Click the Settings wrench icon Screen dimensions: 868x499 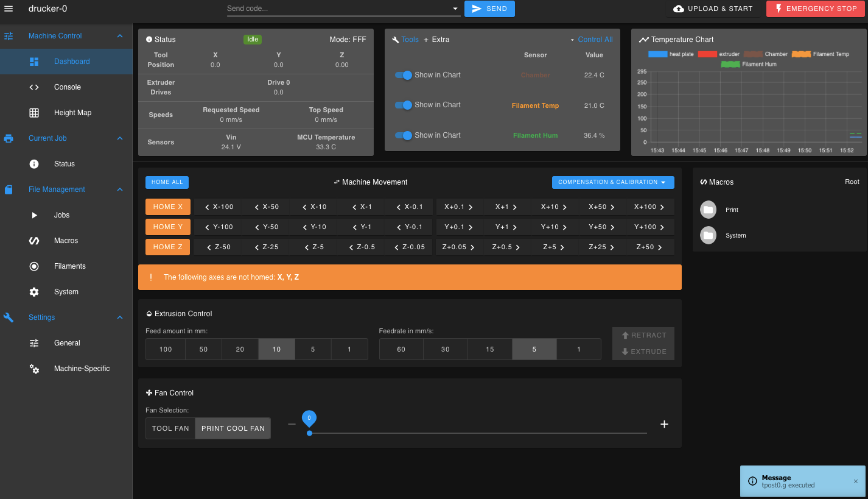click(9, 317)
